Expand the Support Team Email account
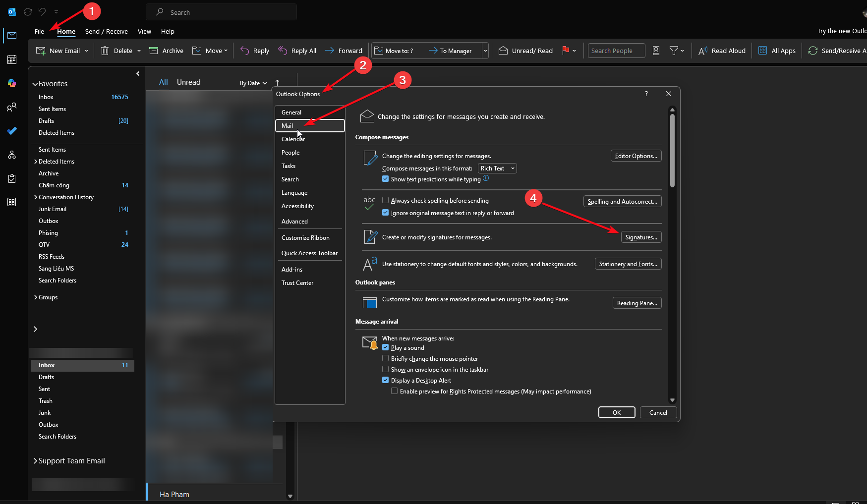This screenshot has height=504, width=867. (x=36, y=461)
